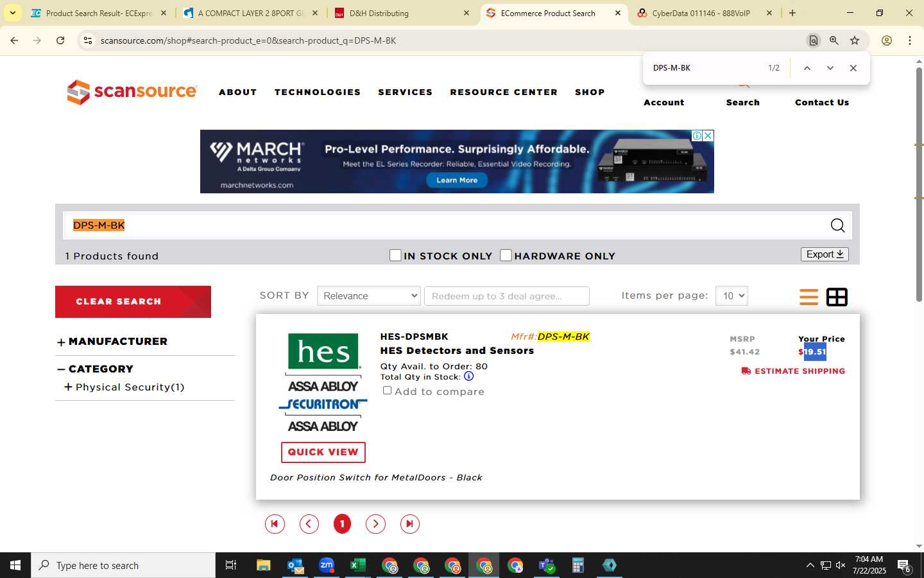This screenshot has height=578, width=924.
Task: Click the browser address bar
Action: pyautogui.click(x=449, y=40)
